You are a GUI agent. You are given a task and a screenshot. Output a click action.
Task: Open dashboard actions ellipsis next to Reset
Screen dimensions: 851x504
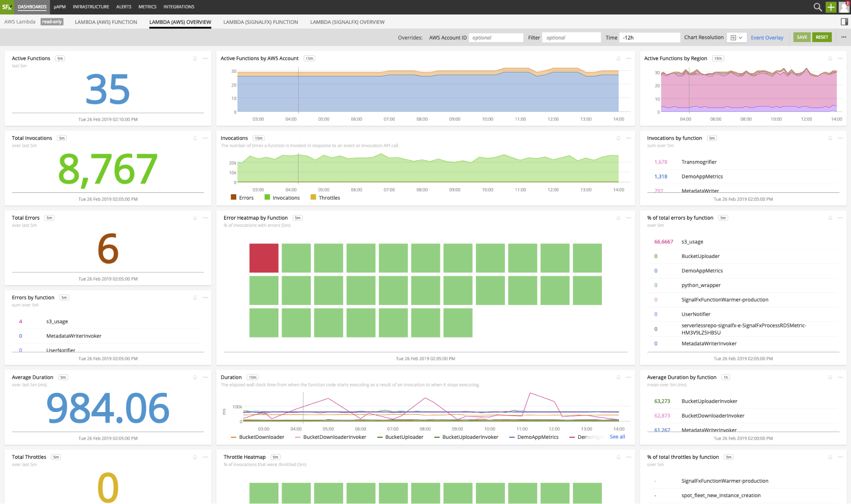pyautogui.click(x=843, y=37)
